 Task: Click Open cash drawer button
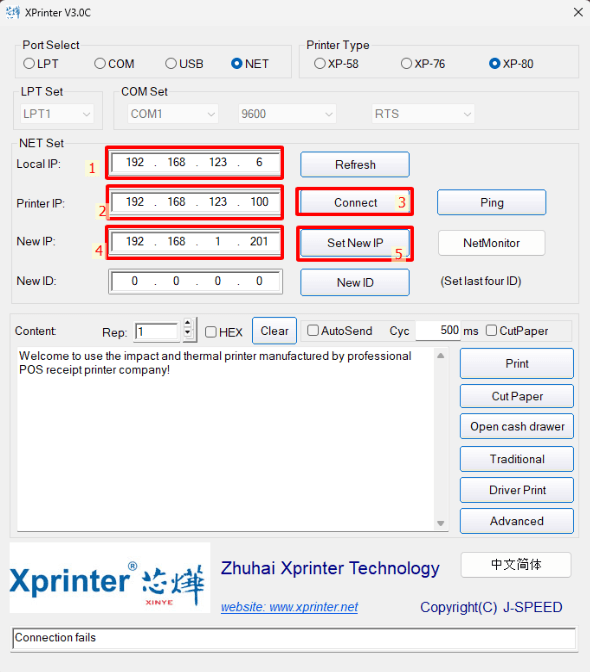point(517,426)
